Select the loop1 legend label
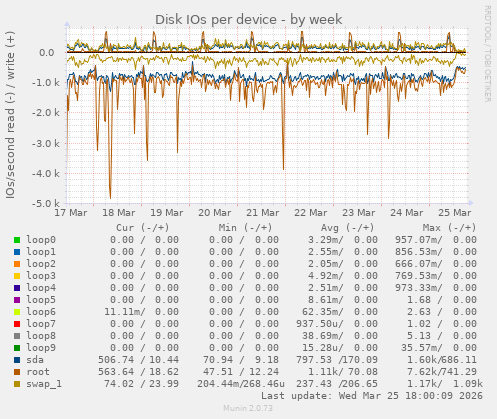Image resolution: width=497 pixels, height=419 pixels. 41,252
